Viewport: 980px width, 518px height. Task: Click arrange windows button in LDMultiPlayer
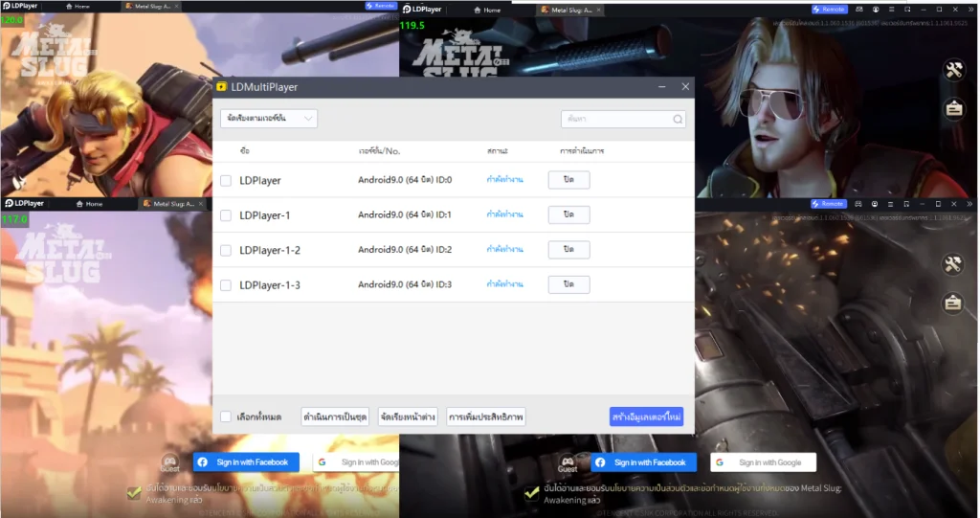pos(408,417)
